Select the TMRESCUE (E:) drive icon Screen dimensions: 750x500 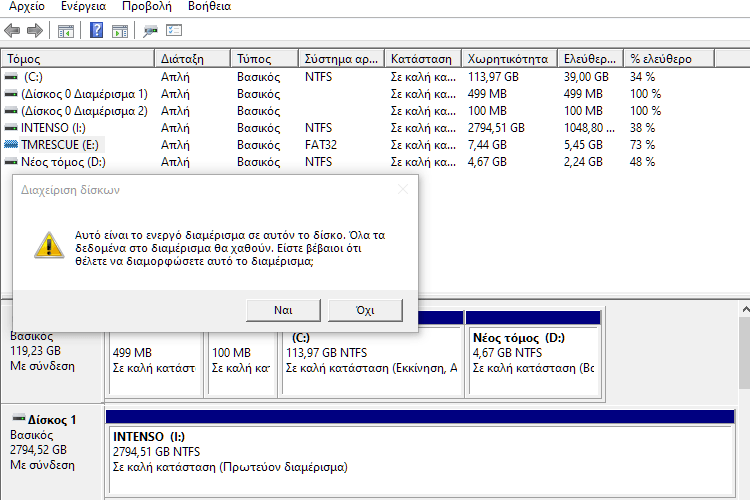tap(11, 144)
